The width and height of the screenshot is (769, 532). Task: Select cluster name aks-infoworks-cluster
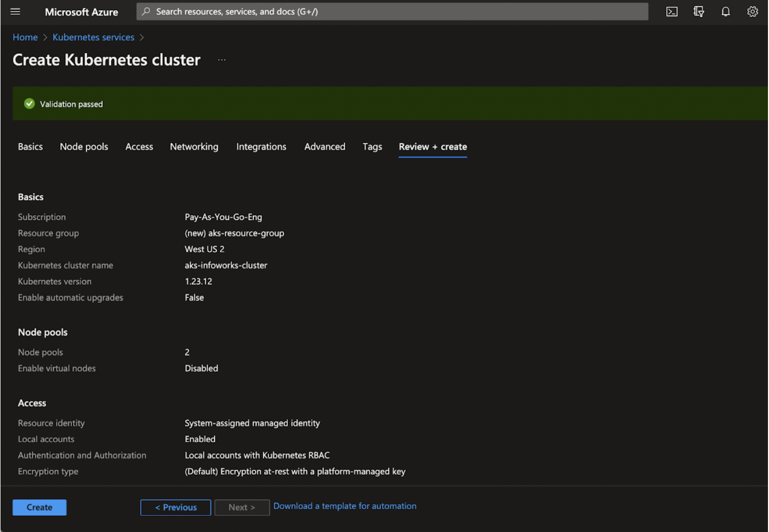pyautogui.click(x=226, y=265)
